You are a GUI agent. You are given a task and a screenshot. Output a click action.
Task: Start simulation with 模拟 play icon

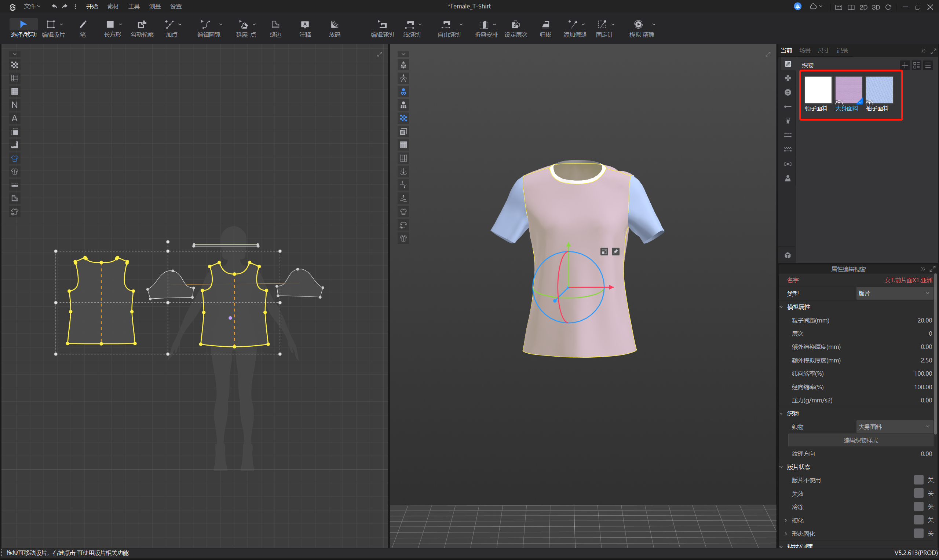point(638,25)
